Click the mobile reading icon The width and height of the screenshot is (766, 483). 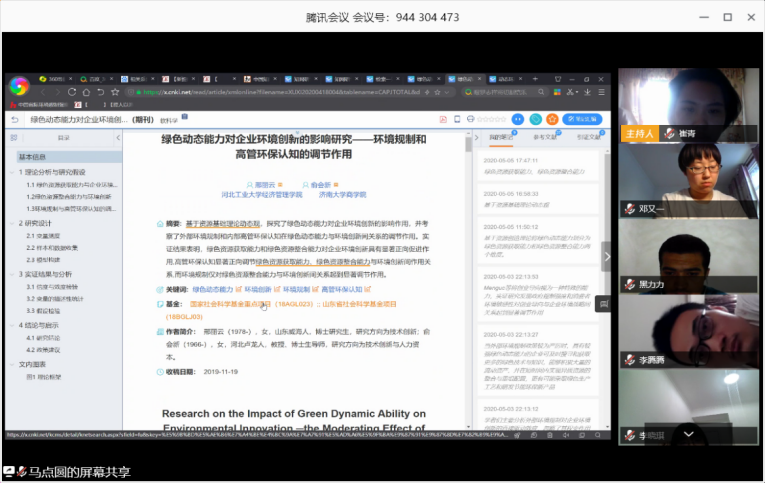(x=457, y=119)
